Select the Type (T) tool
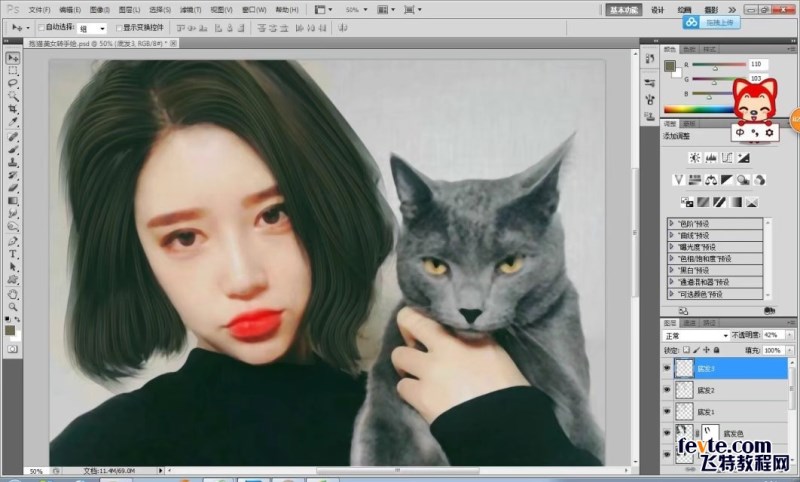Viewport: 800px width, 482px height. click(13, 254)
